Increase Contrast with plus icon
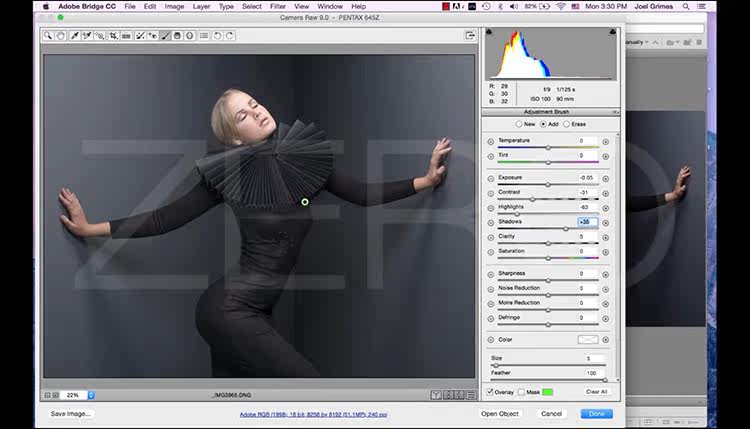Screen dimensions: 750x429 pyautogui.click(x=606, y=193)
